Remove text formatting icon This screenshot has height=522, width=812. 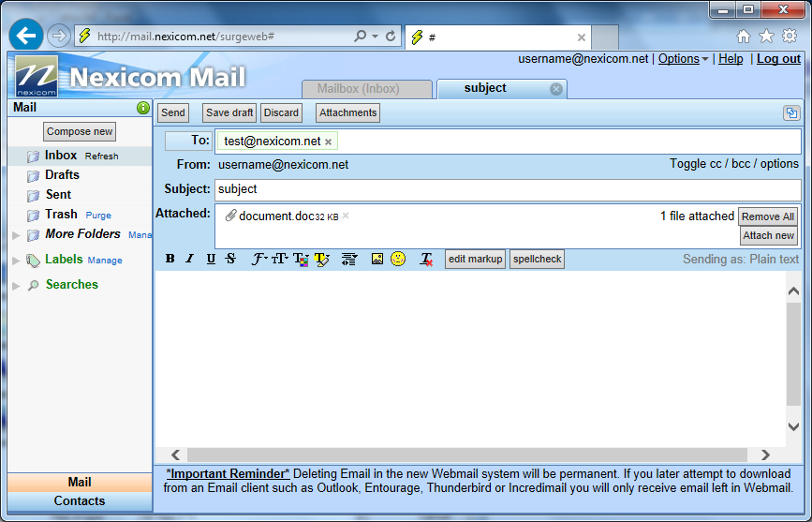coord(426,260)
